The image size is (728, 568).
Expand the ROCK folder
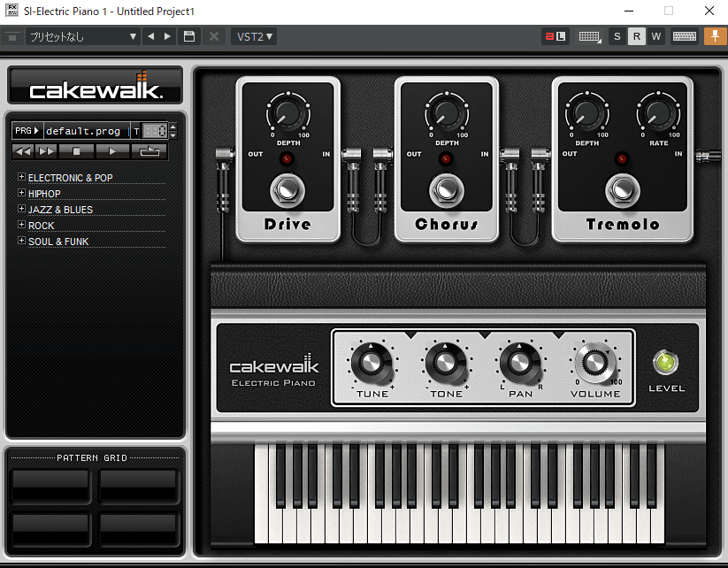point(21,225)
